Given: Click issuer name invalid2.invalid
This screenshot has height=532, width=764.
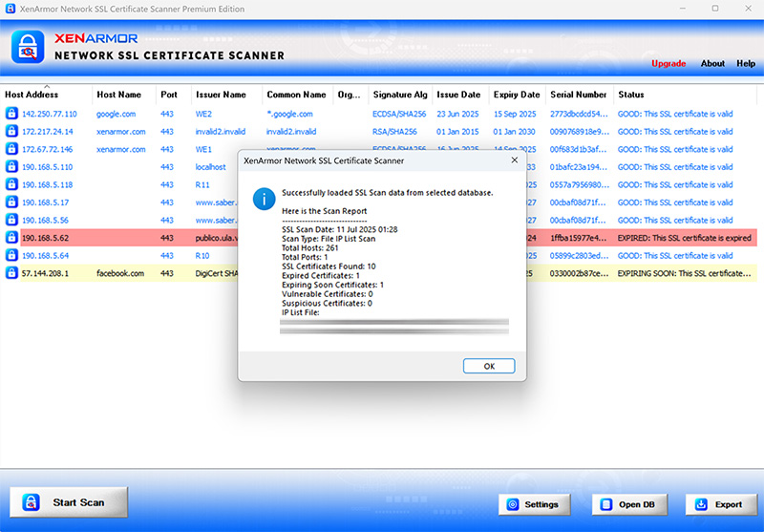Looking at the screenshot, I should 221,132.
